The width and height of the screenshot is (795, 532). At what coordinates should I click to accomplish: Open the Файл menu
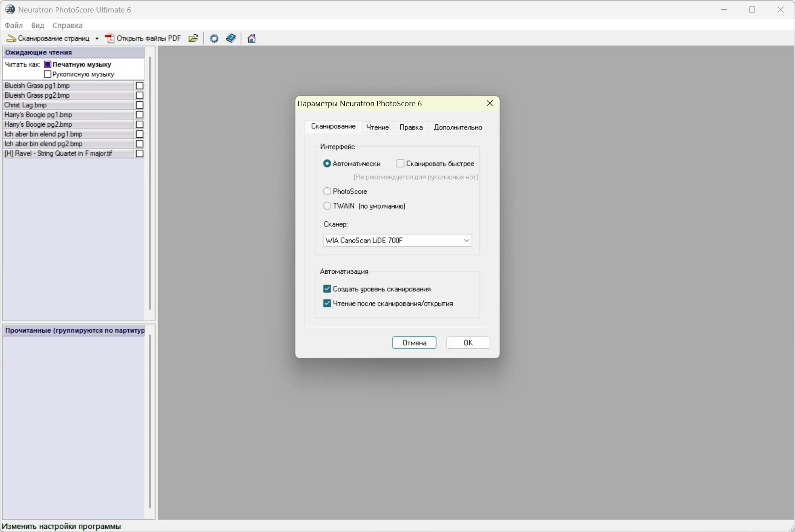click(14, 25)
